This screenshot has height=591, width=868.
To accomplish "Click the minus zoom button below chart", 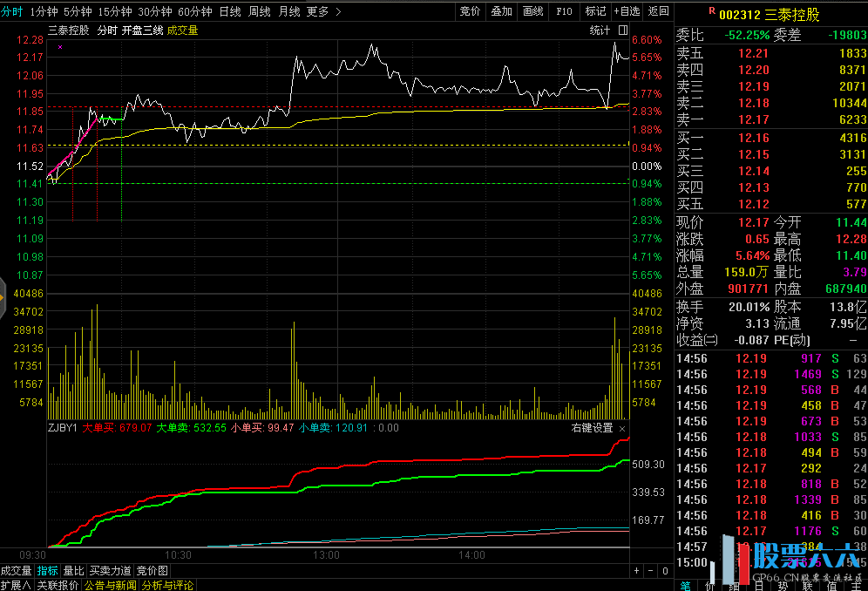I will click(652, 570).
